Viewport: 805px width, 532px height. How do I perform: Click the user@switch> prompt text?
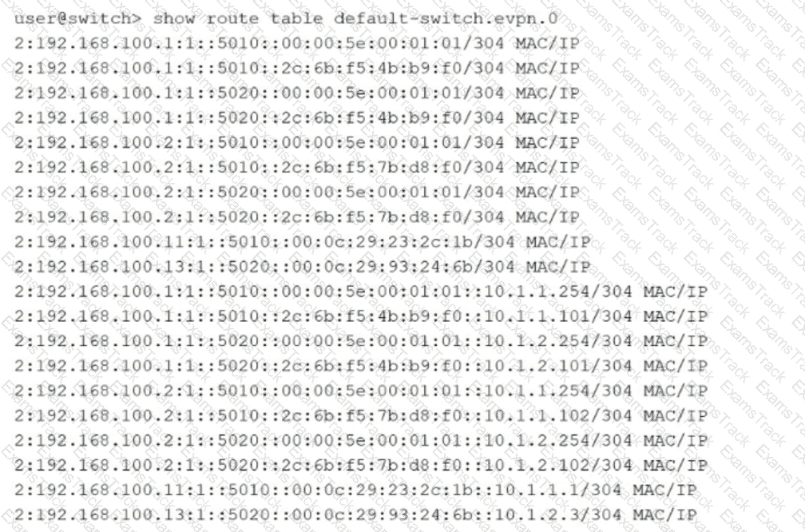(x=78, y=18)
